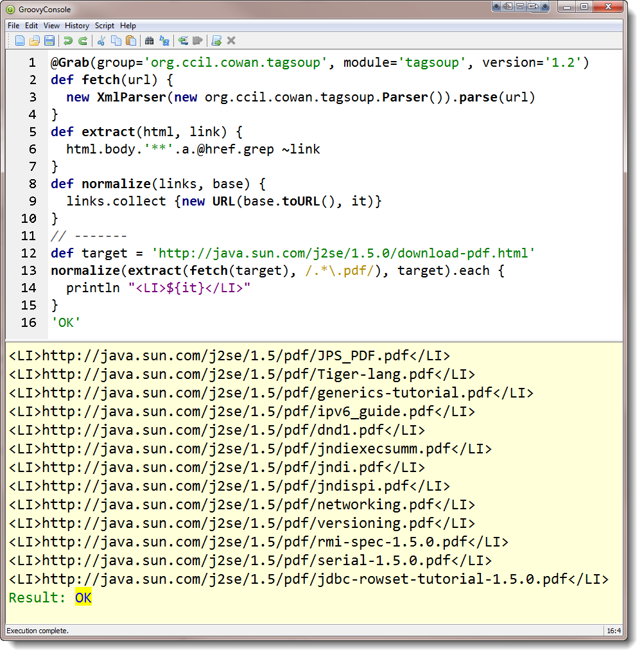Click line number 10 in the gutter
644x657 pixels.
(28, 218)
